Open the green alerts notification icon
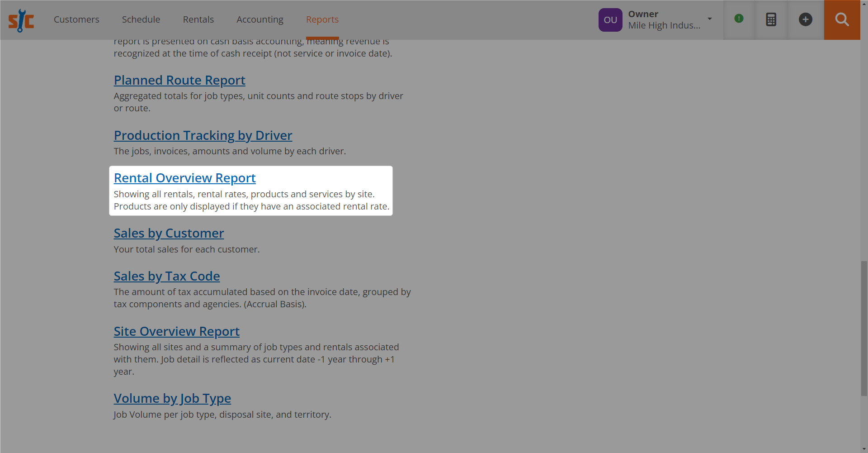Viewport: 868px width, 453px height. point(739,19)
